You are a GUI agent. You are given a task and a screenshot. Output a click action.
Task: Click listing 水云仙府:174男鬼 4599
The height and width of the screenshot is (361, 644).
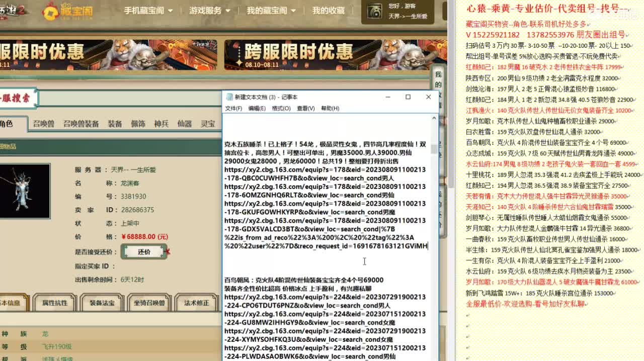click(x=551, y=164)
